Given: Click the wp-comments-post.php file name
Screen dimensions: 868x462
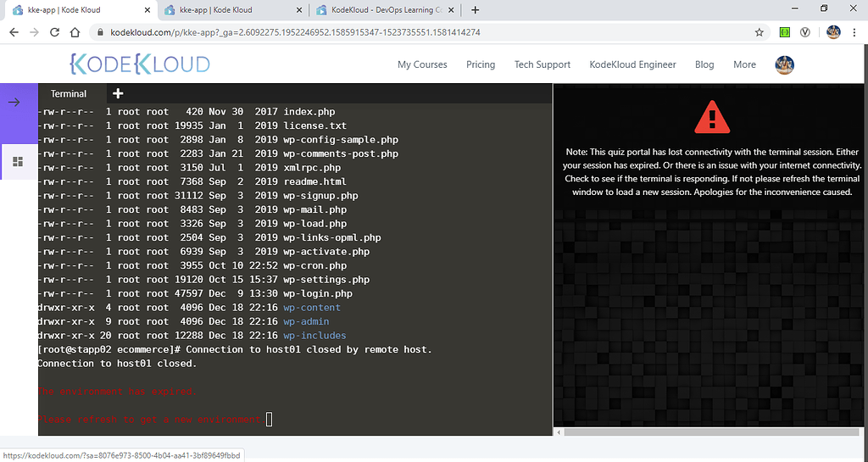Looking at the screenshot, I should coord(341,153).
